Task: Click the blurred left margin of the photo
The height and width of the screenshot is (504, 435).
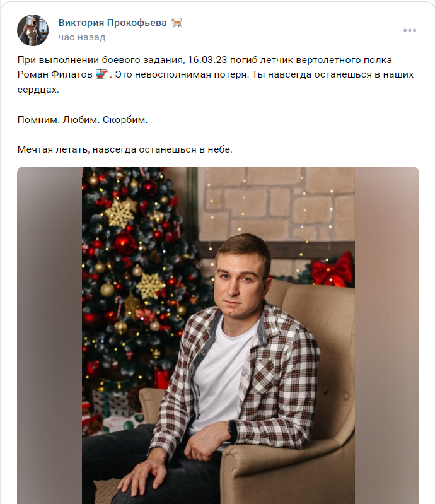Action: 49,335
